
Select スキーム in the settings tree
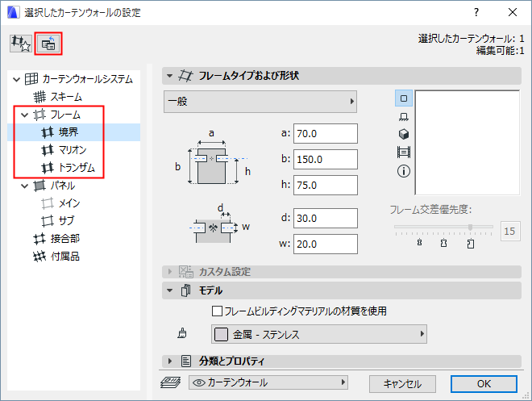point(66,97)
